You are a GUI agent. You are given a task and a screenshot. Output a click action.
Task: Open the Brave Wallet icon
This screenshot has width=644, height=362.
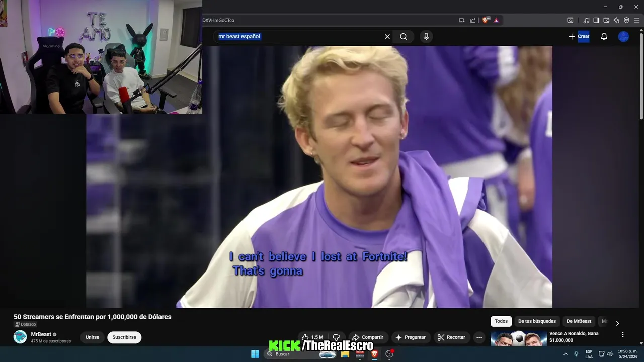(x=606, y=20)
